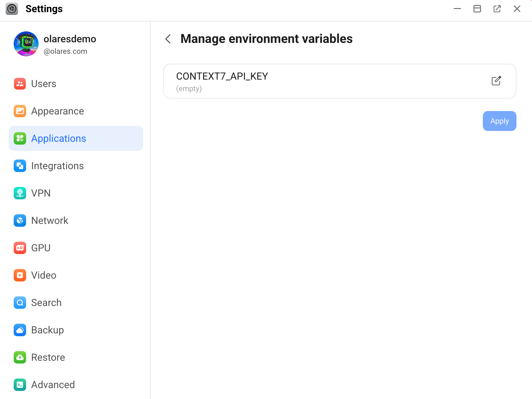532x399 pixels.
Task: Open VPN settings via globe icon
Action: [20, 193]
